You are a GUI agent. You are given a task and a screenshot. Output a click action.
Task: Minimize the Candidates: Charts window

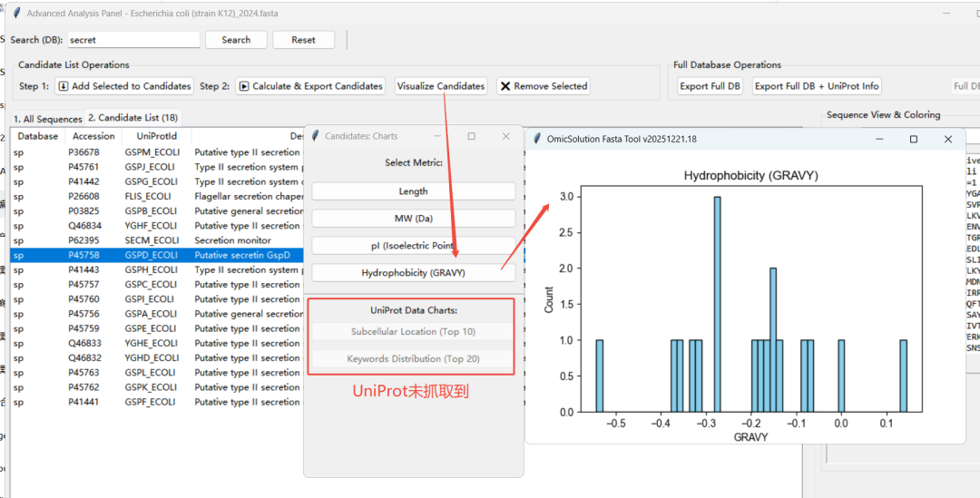click(x=437, y=136)
